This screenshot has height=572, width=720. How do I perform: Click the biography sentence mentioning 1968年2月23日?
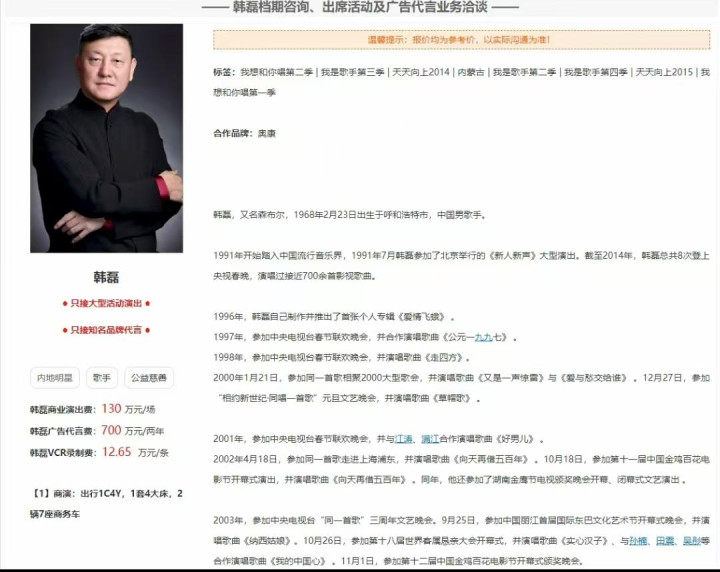point(349,215)
